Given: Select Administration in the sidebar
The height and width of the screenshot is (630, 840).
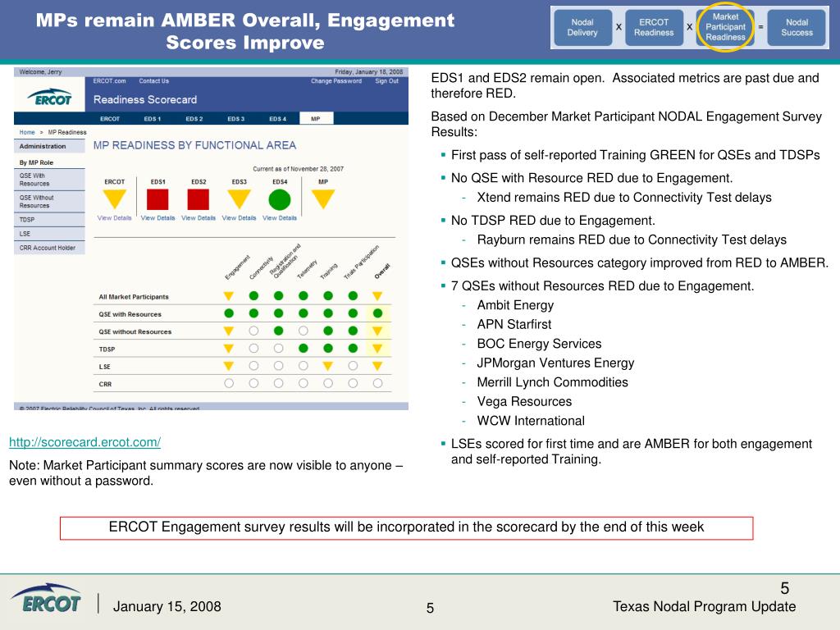Looking at the screenshot, I should click(x=49, y=146).
